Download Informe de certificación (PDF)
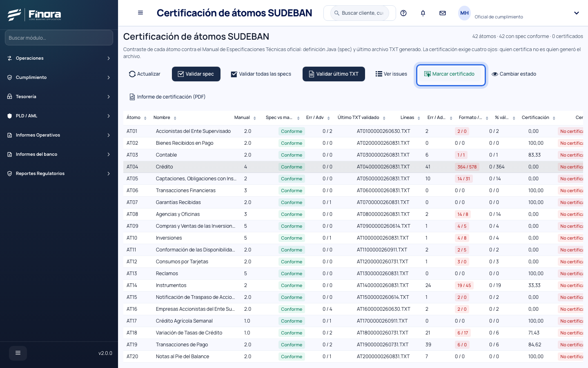This screenshot has width=588, height=368. coord(167,97)
